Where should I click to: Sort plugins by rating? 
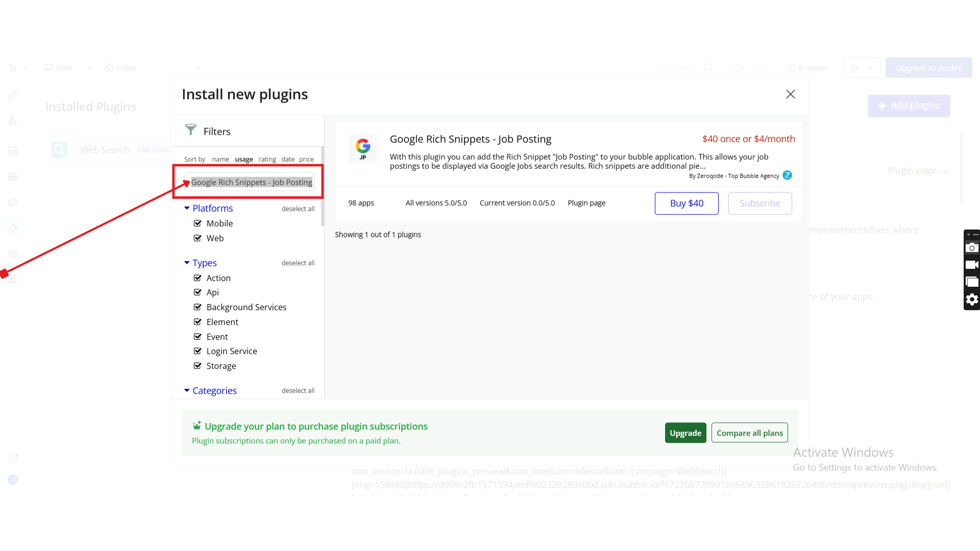pos(267,159)
